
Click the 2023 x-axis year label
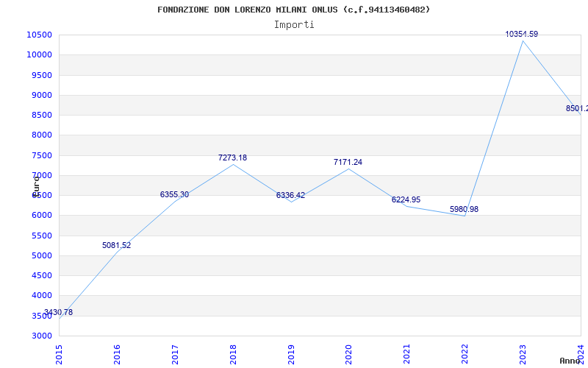pos(523,354)
